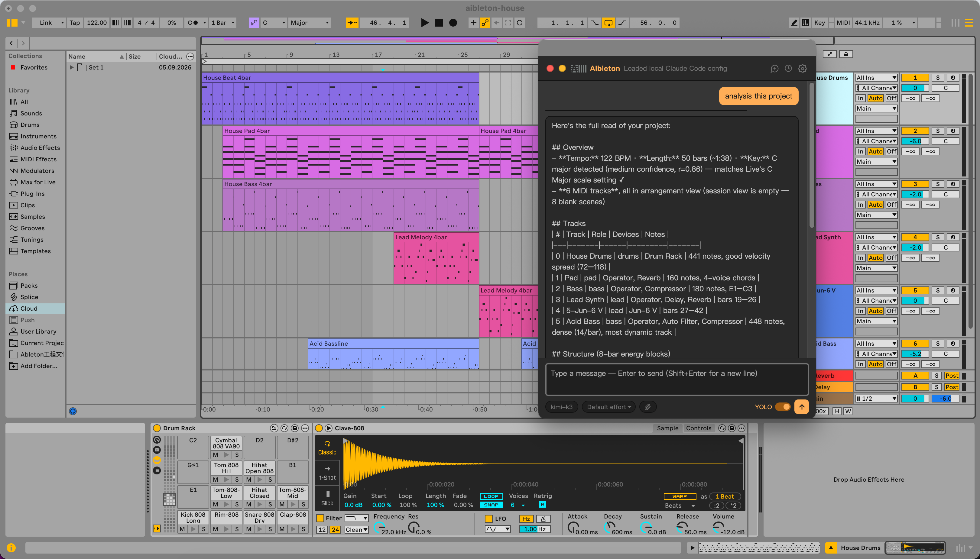Start playback with the Play button
This screenshot has width=980, height=559.
click(425, 23)
